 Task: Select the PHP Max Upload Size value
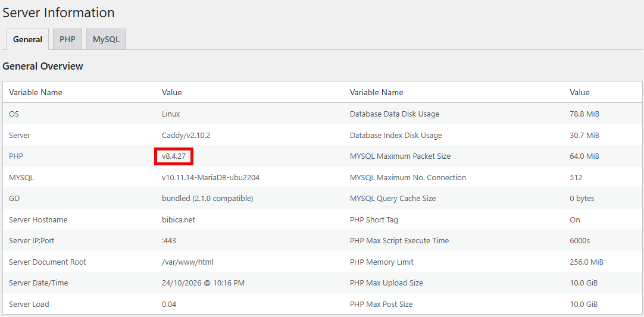pyautogui.click(x=584, y=283)
